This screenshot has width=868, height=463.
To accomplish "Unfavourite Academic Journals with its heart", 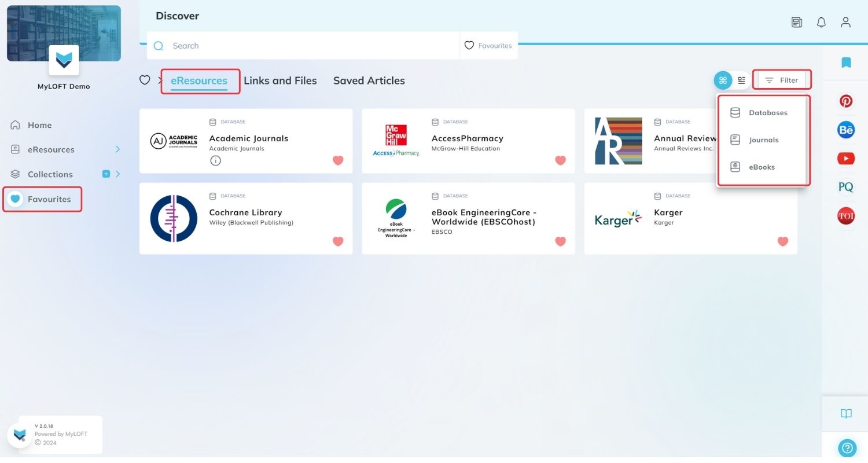I will click(x=338, y=160).
